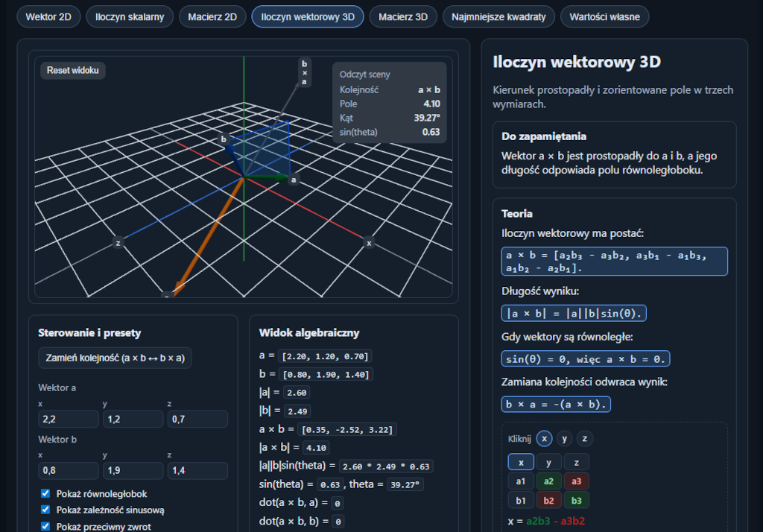
Task: Click the b × a vector label in the 3D scene
Action: pos(305,72)
